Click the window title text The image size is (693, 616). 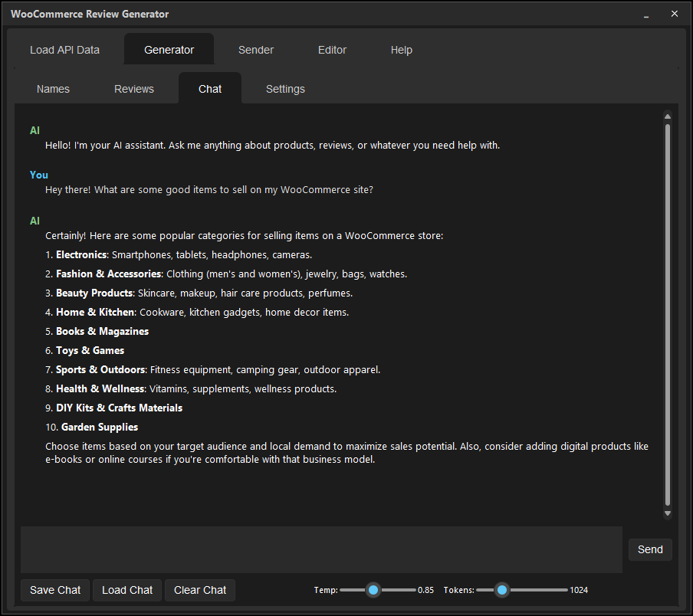tap(90, 14)
